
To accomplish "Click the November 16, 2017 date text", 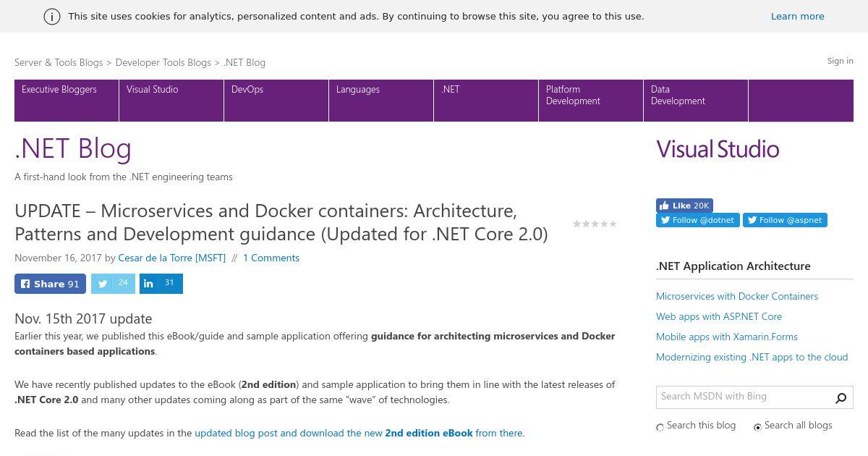I will 58,258.
